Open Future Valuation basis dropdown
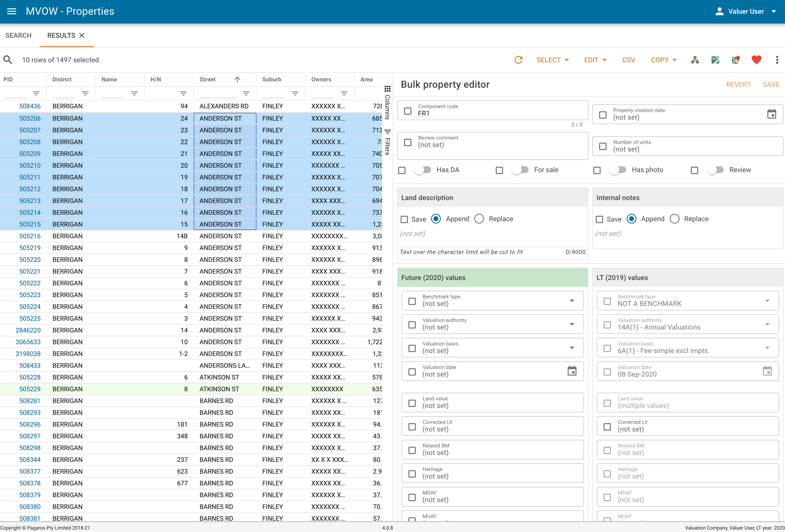This screenshot has width=785, height=532. [x=572, y=348]
